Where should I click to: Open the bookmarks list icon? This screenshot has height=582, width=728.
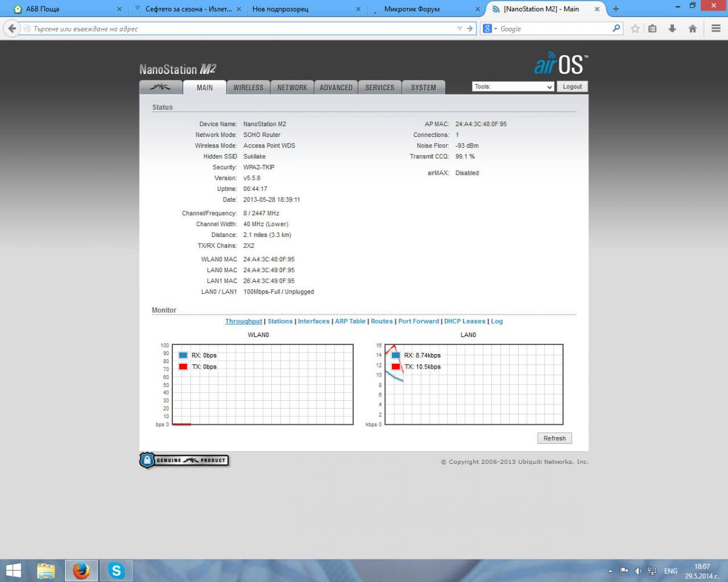pos(653,28)
